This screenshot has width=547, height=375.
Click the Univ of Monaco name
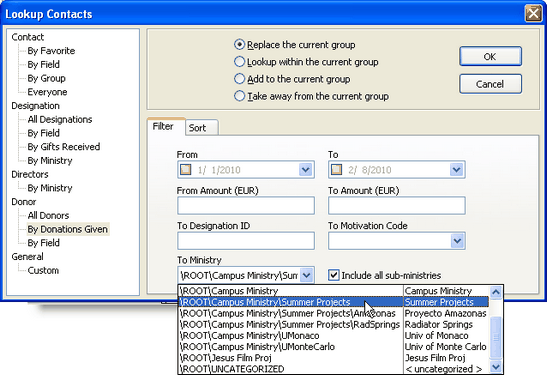[x=436, y=336]
